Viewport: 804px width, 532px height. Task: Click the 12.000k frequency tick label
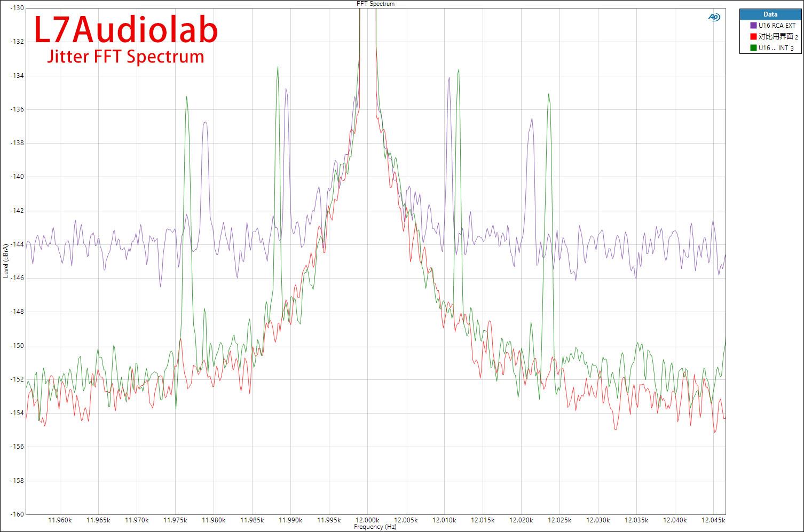point(368,520)
